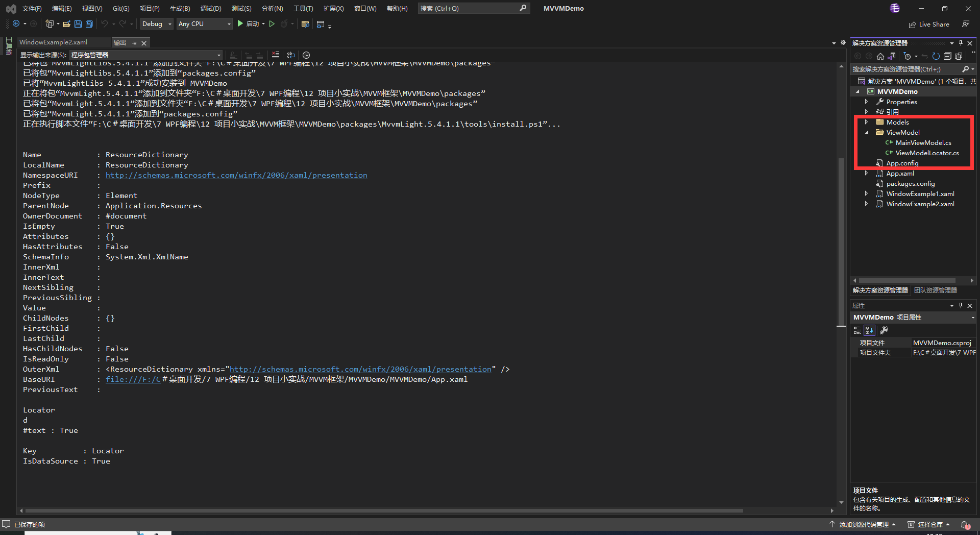The width and height of the screenshot is (980, 535).
Task: Click the find in files folder icon
Action: 306,24
